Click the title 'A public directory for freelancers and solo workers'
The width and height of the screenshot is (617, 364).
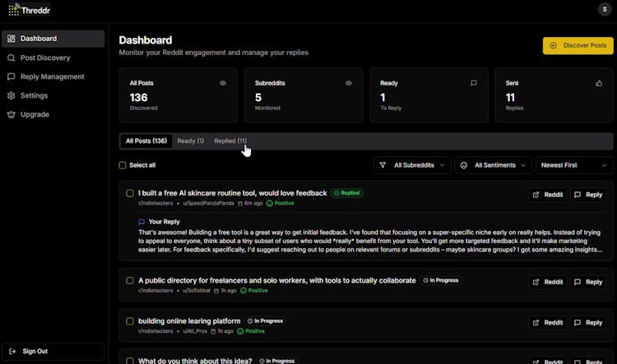click(x=277, y=281)
